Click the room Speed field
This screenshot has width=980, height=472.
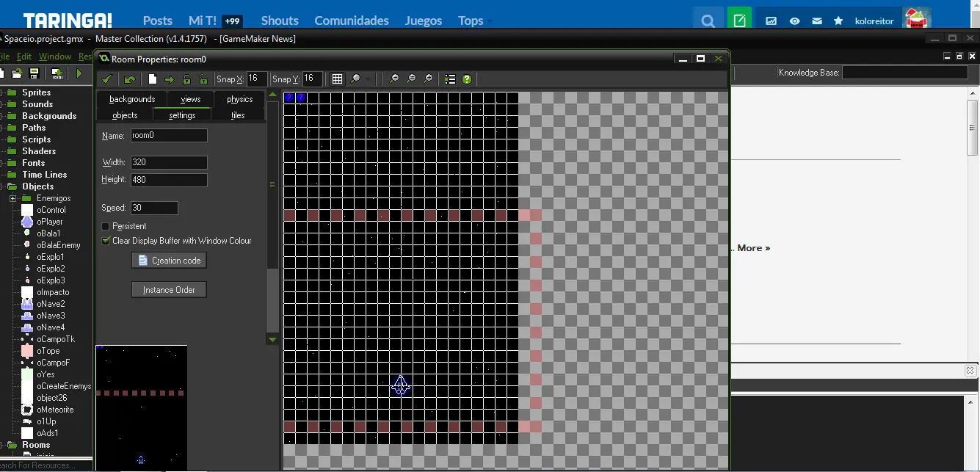[x=154, y=208]
